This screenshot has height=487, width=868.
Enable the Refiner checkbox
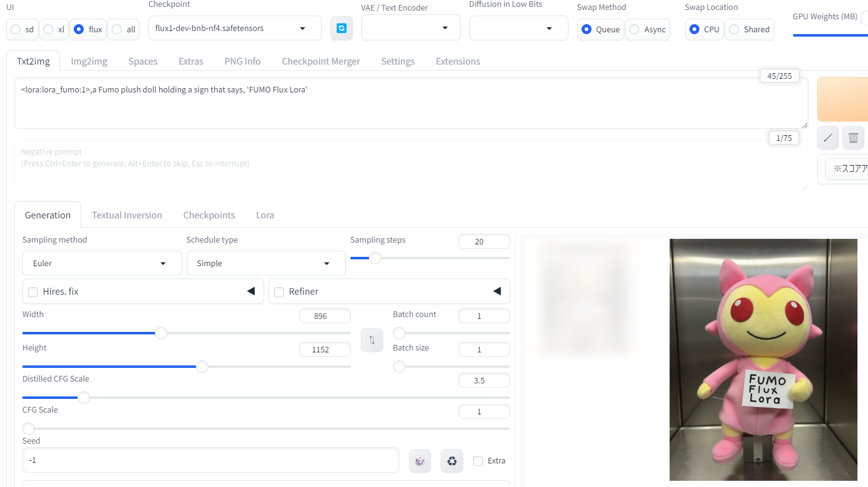pos(279,292)
